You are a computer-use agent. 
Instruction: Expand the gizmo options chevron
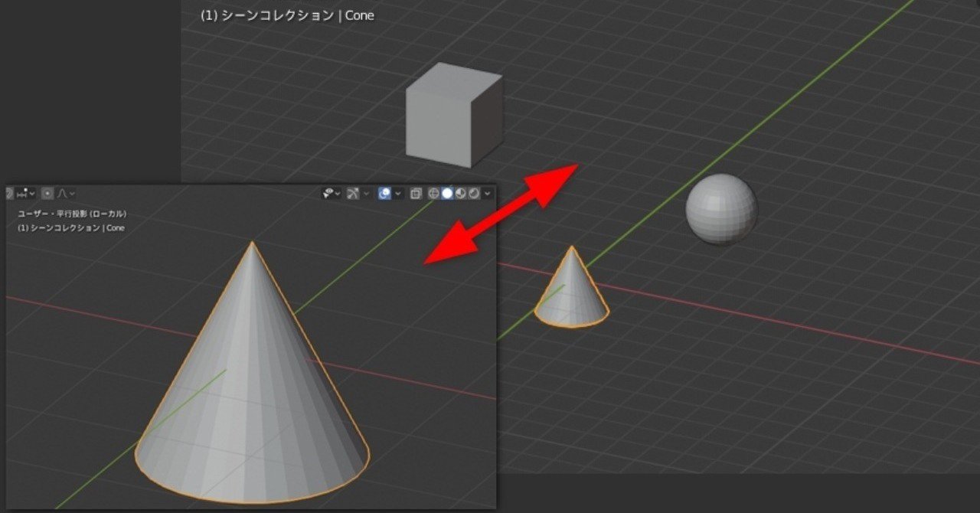(x=366, y=194)
